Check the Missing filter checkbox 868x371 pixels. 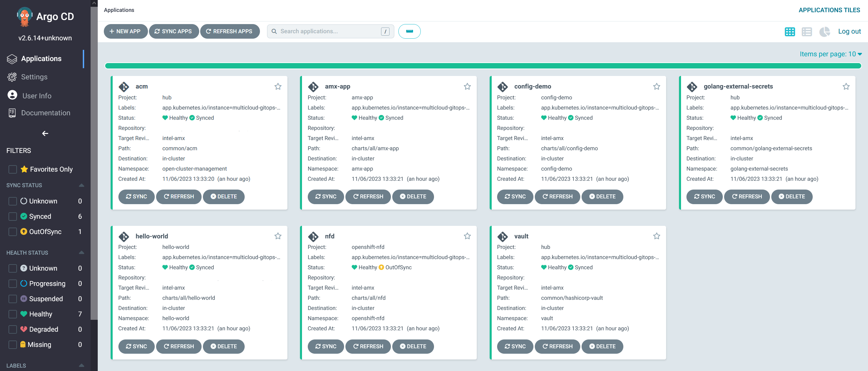coord(13,345)
